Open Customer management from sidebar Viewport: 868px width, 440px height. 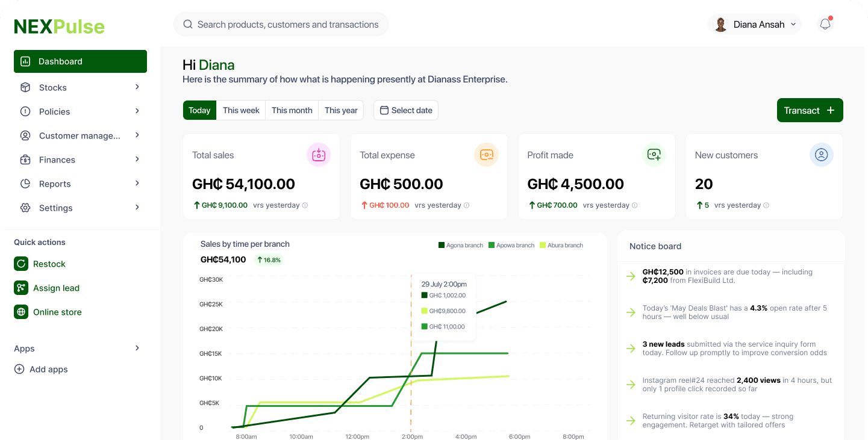coord(25,135)
